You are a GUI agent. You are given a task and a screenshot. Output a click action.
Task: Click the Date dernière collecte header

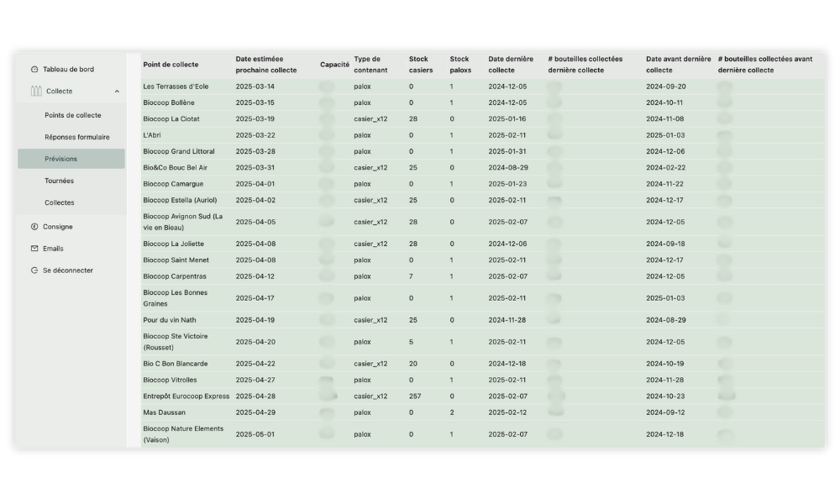[x=511, y=65]
